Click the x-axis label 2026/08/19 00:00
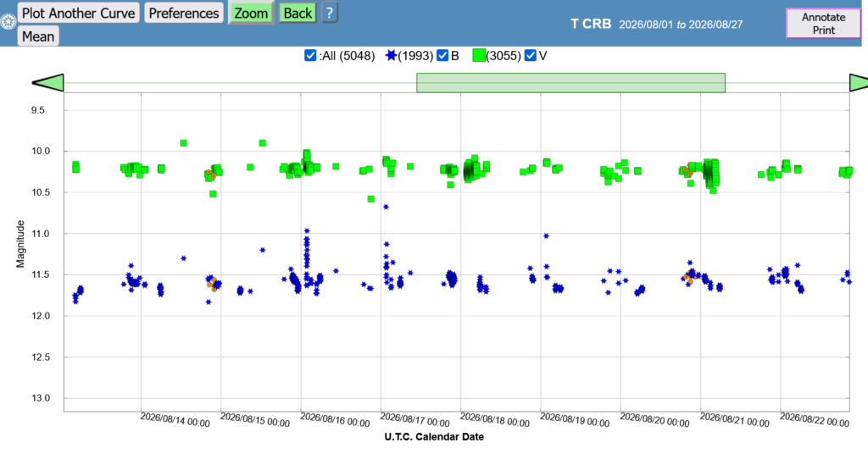The height and width of the screenshot is (476, 868). [575, 420]
